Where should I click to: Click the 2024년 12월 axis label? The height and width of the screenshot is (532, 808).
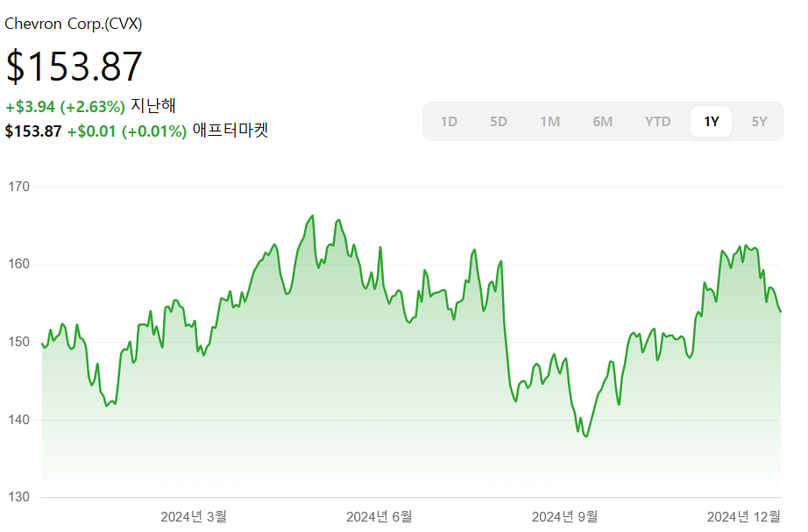[743, 516]
